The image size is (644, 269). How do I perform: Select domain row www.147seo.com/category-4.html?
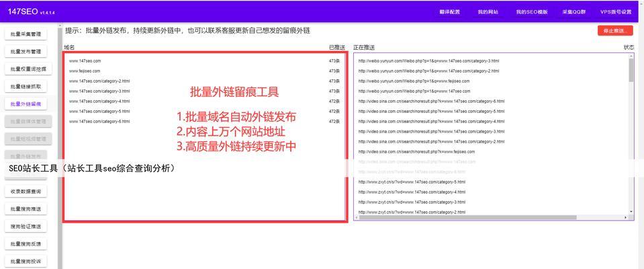pos(204,101)
